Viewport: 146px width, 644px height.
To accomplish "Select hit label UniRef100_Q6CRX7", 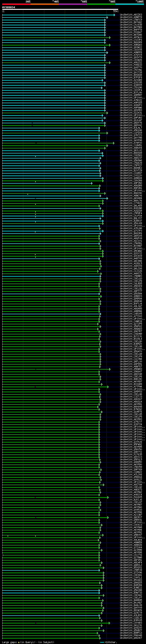I will [131, 517].
